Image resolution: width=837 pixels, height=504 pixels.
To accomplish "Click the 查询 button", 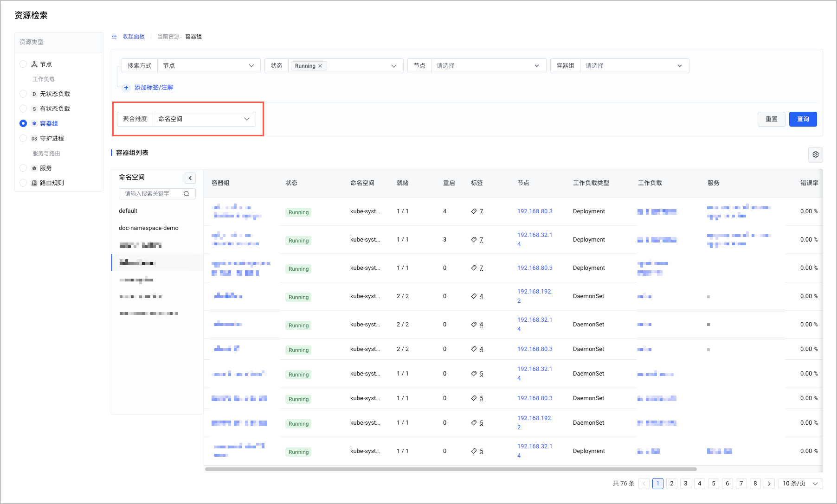I will coord(803,119).
